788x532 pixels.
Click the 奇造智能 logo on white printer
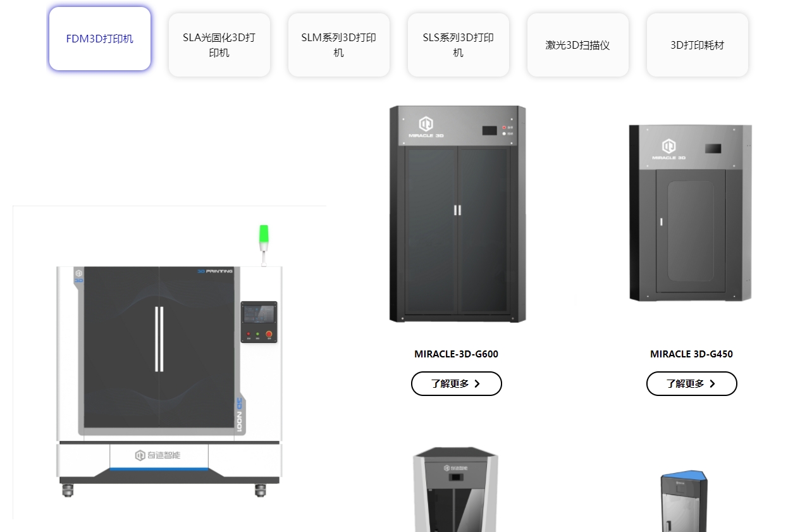click(x=158, y=455)
